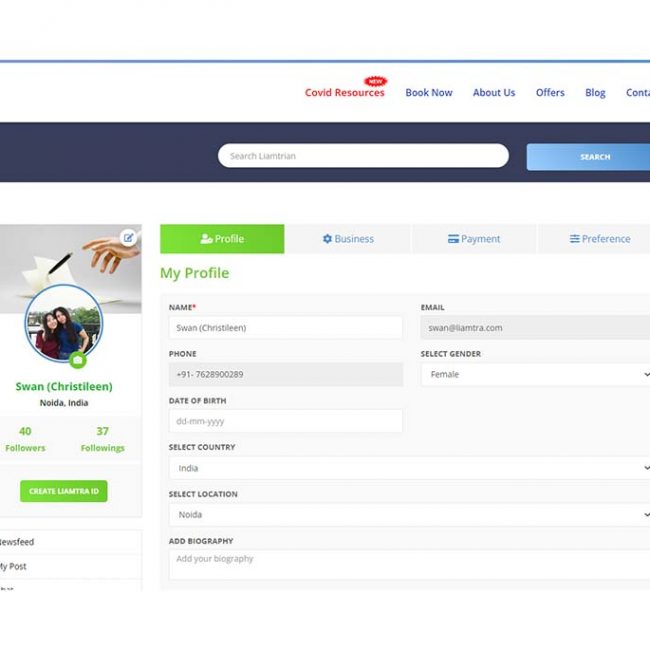
Task: Open the About Us menu item
Action: tap(494, 93)
